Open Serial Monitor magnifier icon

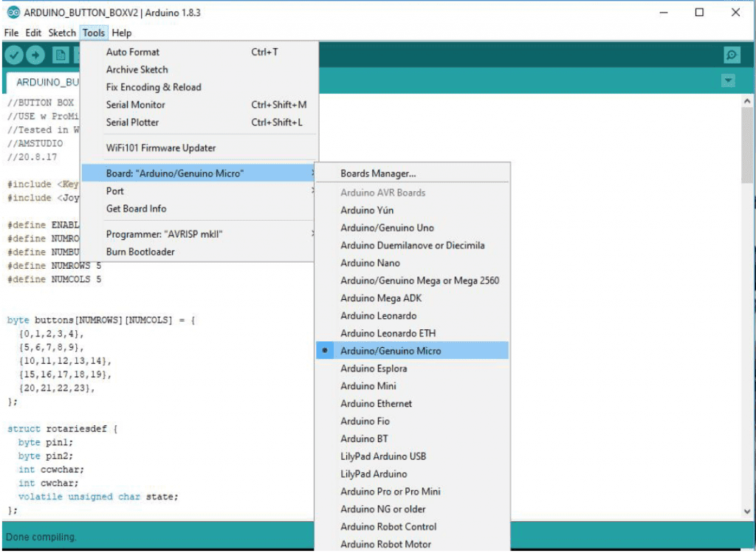pyautogui.click(x=731, y=55)
